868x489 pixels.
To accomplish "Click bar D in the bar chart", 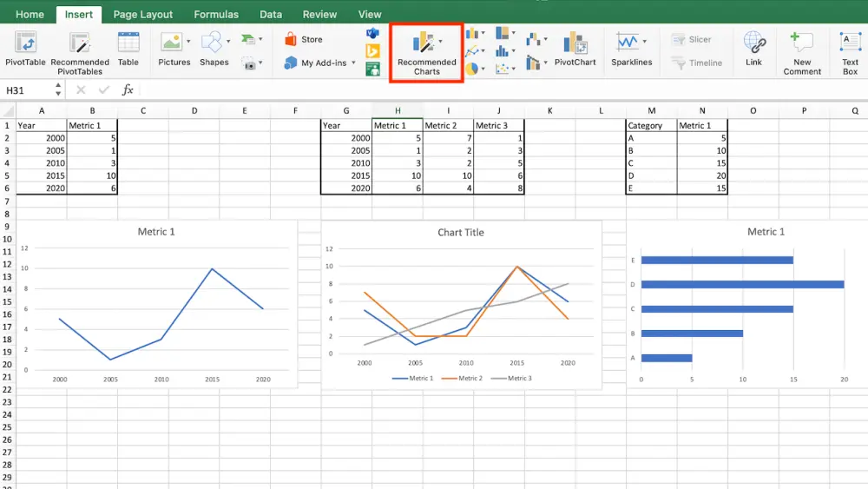I will coord(742,285).
